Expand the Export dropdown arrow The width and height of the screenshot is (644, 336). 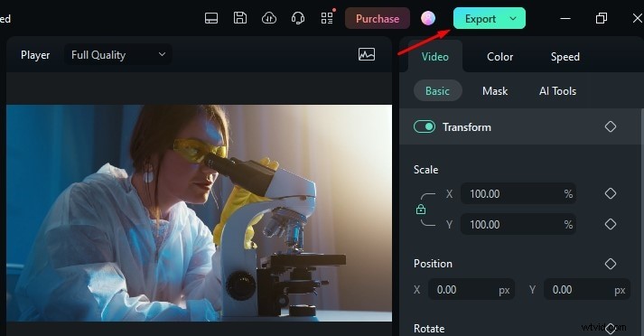513,18
